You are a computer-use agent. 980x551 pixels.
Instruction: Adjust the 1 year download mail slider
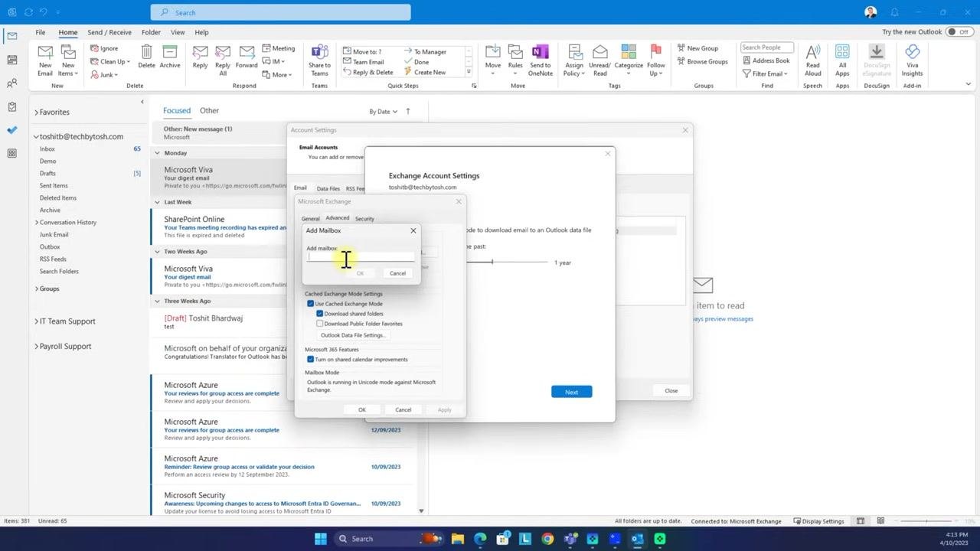(492, 262)
